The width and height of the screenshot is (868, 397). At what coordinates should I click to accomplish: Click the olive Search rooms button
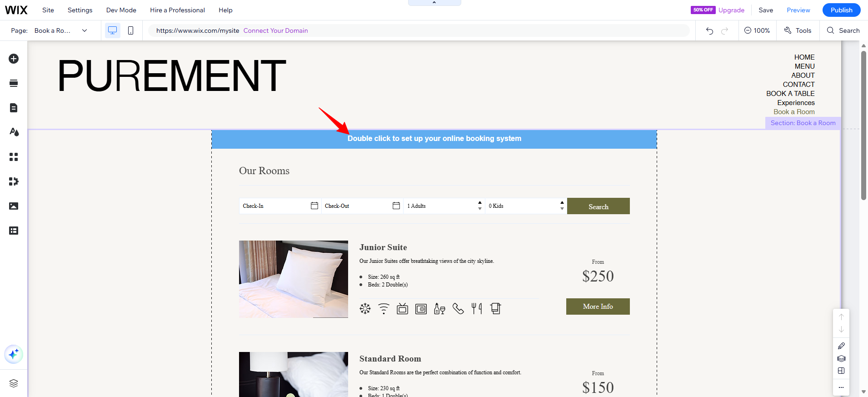tap(598, 206)
